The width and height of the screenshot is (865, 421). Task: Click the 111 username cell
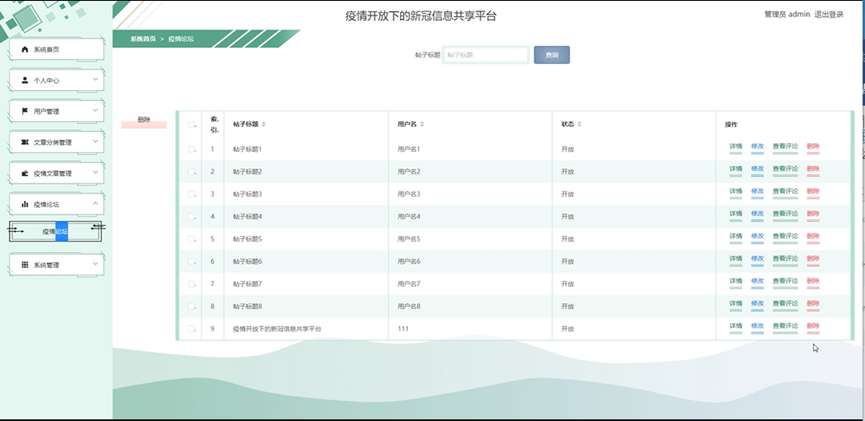coord(403,329)
